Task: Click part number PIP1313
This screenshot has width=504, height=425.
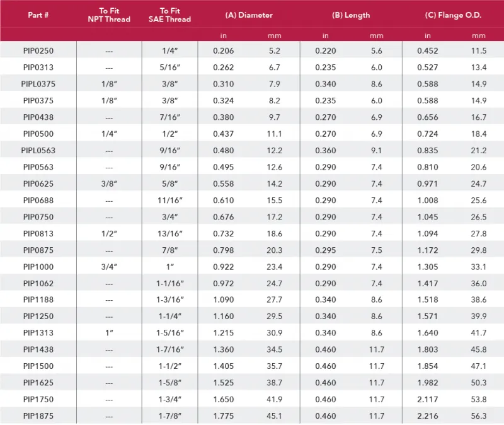Action: tap(38, 332)
